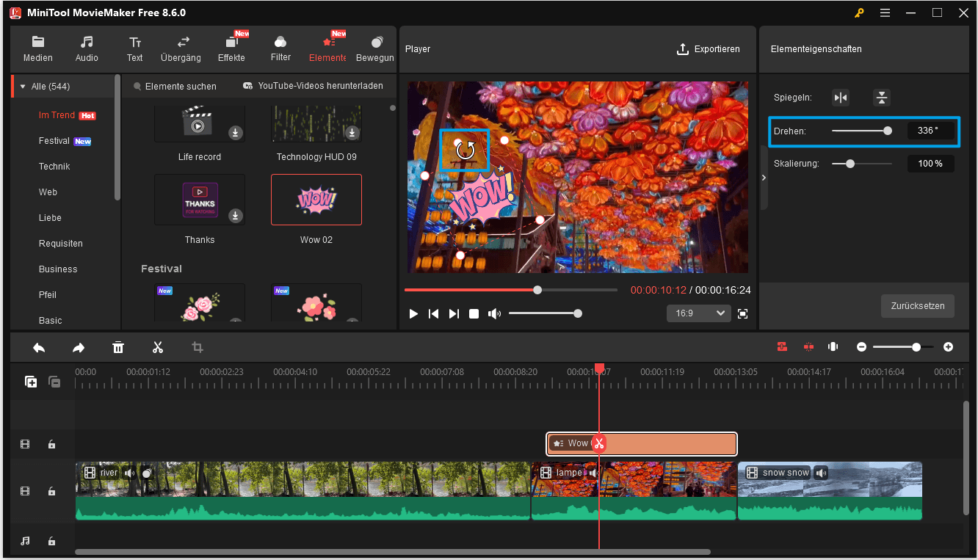Open the Übergang transitions panel
Image resolution: width=978 pixels, height=560 pixels.
click(181, 48)
